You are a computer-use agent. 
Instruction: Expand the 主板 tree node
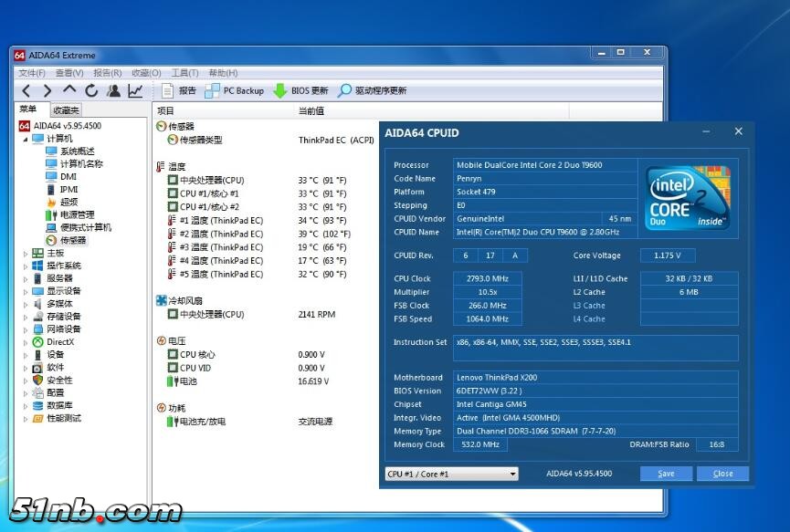pos(26,253)
